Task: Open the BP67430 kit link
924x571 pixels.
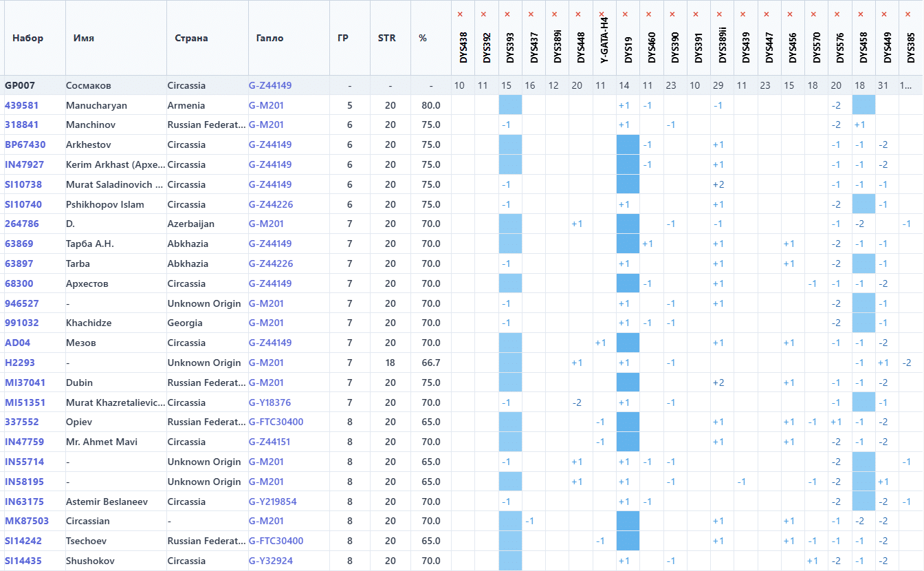Action: [x=25, y=144]
